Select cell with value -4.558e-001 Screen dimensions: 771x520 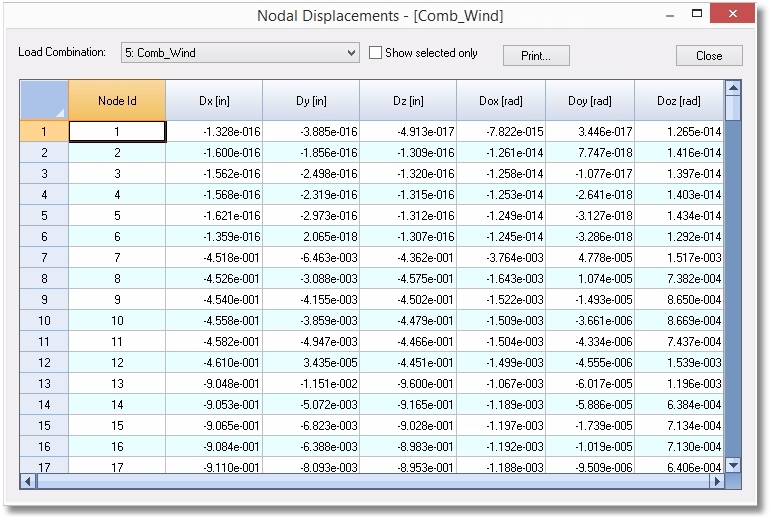(214, 320)
